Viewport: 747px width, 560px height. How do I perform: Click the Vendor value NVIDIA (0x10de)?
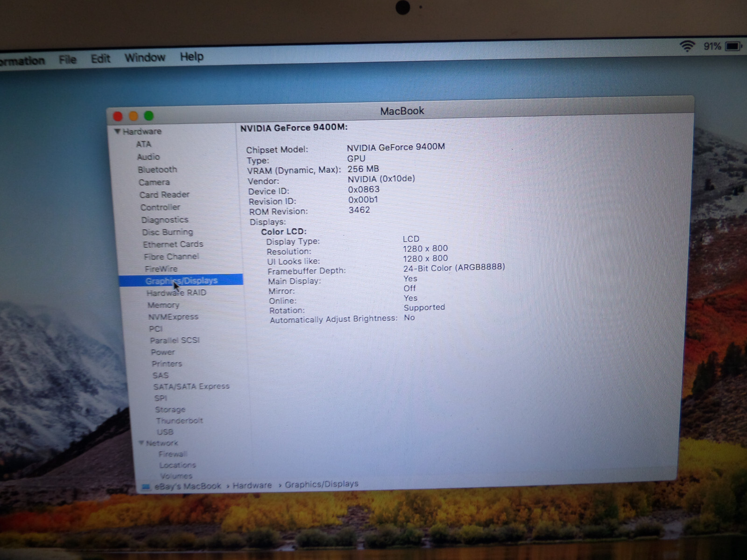point(381,179)
